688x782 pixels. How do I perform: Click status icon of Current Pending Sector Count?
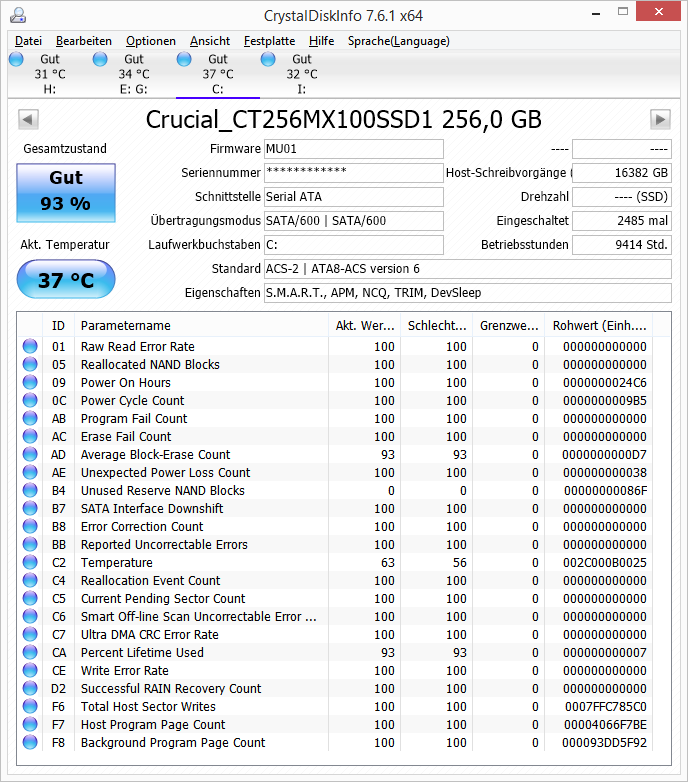[30, 598]
